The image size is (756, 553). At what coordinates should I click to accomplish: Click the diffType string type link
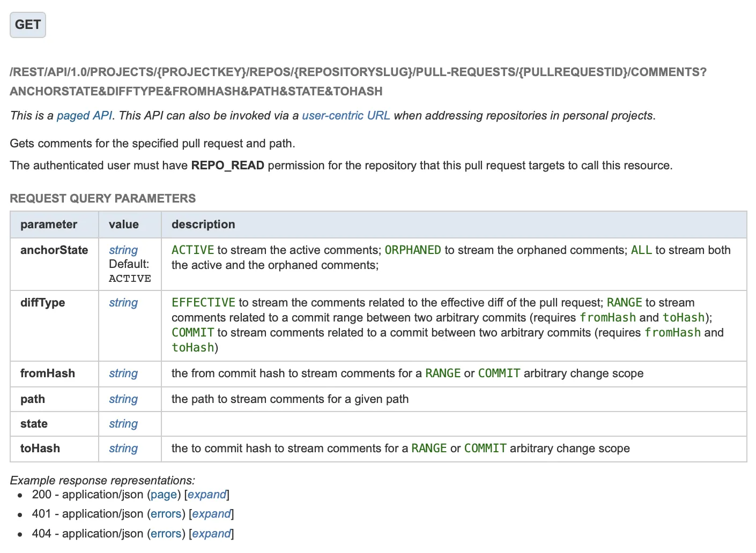pyautogui.click(x=123, y=303)
